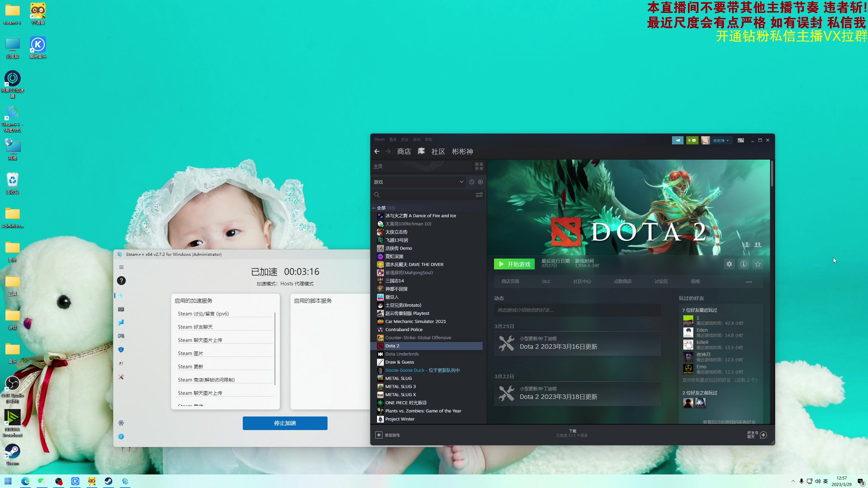Open the Steam++ hamburger menu
The width and height of the screenshot is (868, 488).
point(121,267)
